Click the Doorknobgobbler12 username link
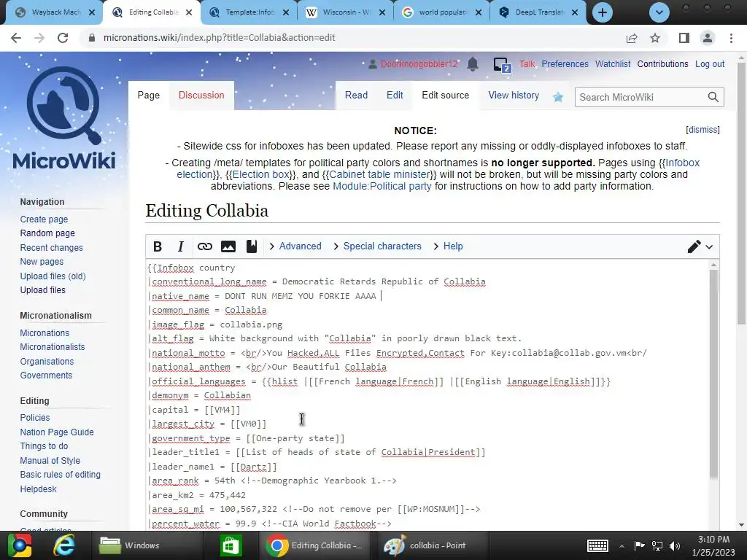 click(419, 64)
